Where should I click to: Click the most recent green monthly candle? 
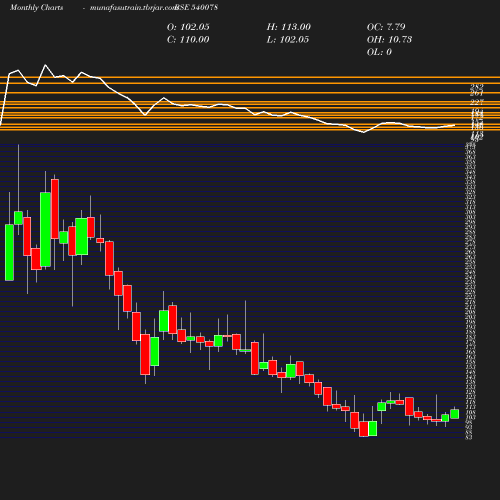455,414
